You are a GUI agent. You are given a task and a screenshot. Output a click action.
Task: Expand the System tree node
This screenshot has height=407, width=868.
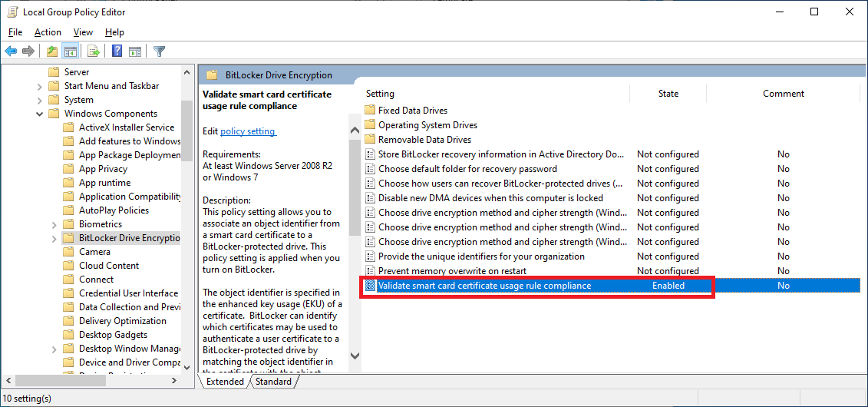point(39,101)
